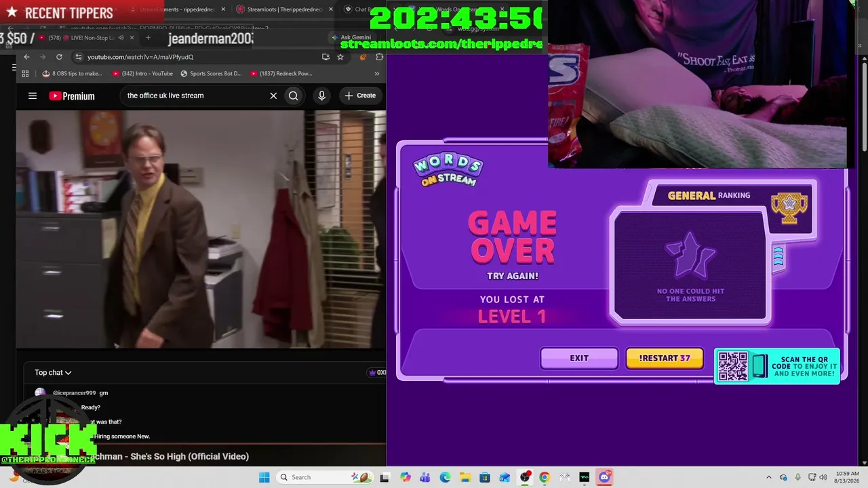Open the '8 OBS tips to make...' bookmark
This screenshot has height=488, width=868.
click(x=72, y=73)
